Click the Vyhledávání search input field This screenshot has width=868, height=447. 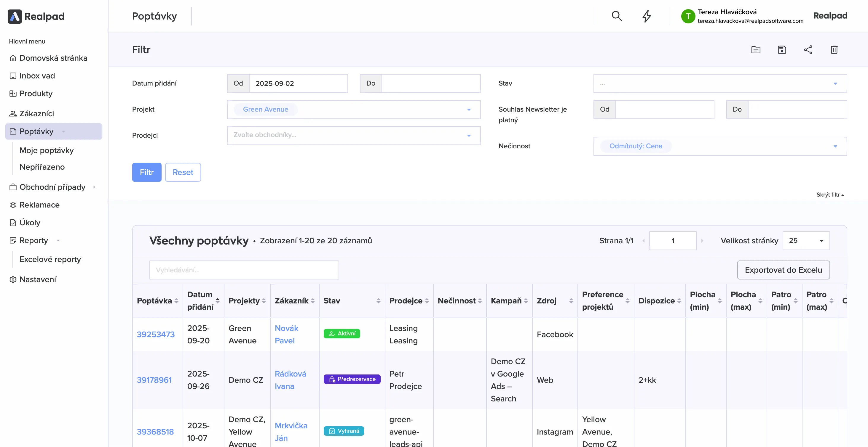coord(244,270)
